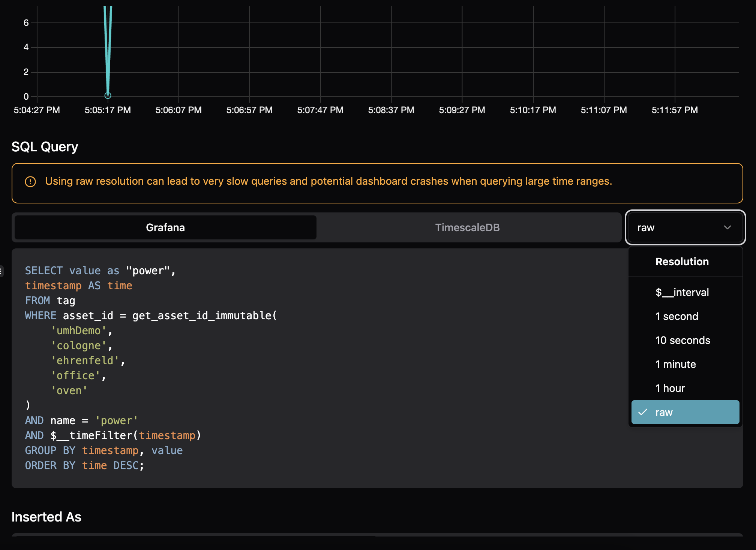756x550 pixels.
Task: Click the SQL Query section heading
Action: click(45, 147)
